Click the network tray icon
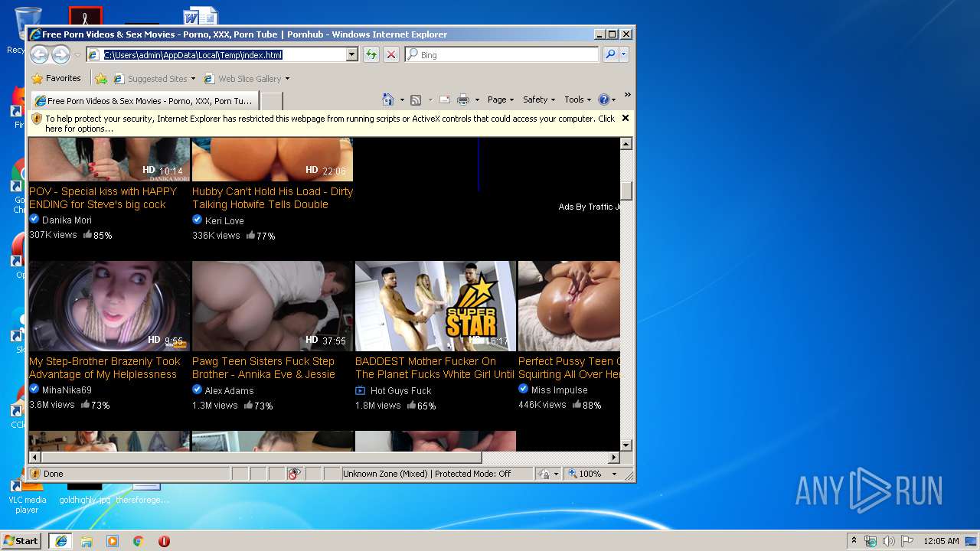The image size is (980, 551). (871, 541)
